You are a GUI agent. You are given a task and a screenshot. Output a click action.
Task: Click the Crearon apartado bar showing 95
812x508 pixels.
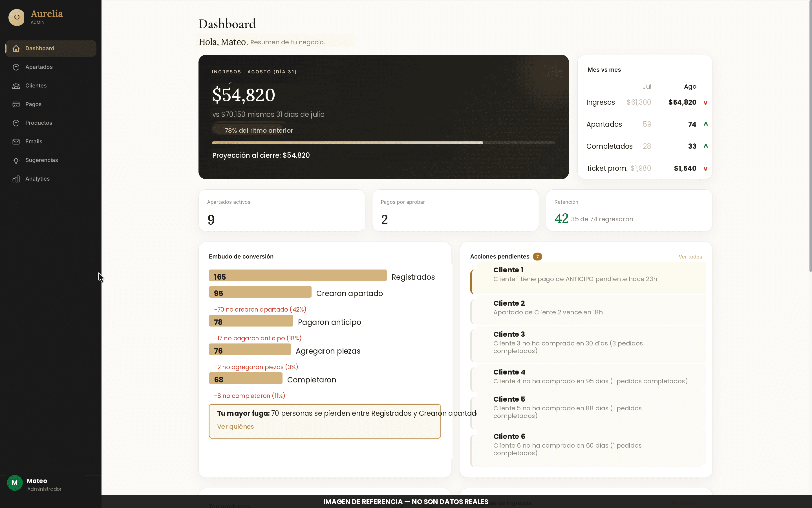[x=260, y=292]
